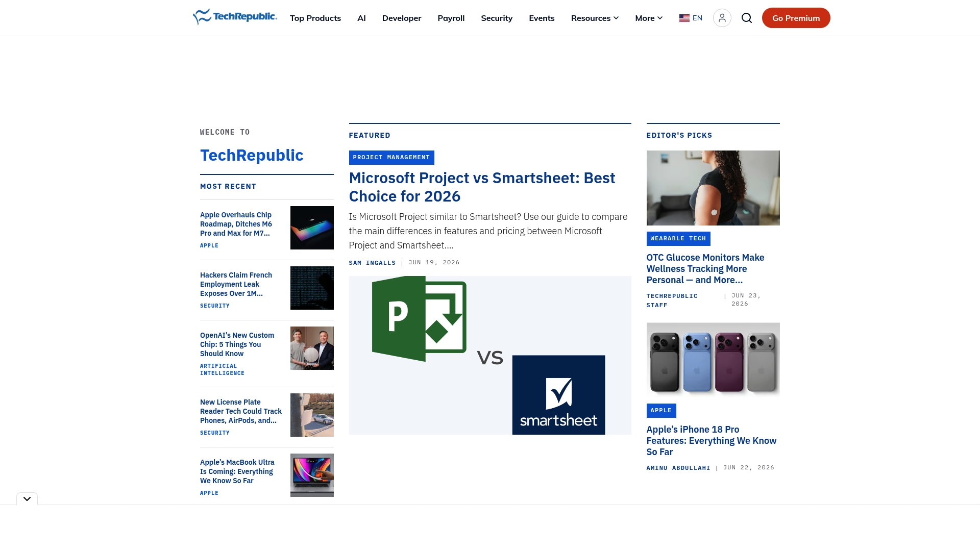
Task: Open author Sam Ingalls' page
Action: point(373,263)
